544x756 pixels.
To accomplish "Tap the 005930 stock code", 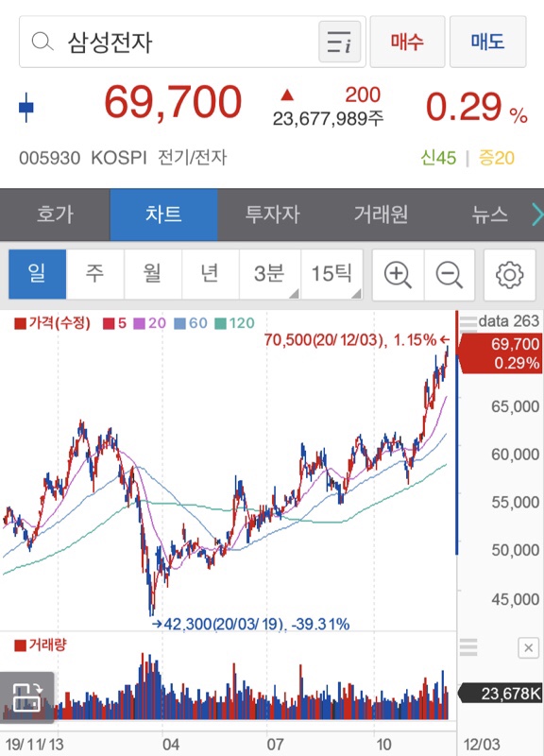I will 50,158.
